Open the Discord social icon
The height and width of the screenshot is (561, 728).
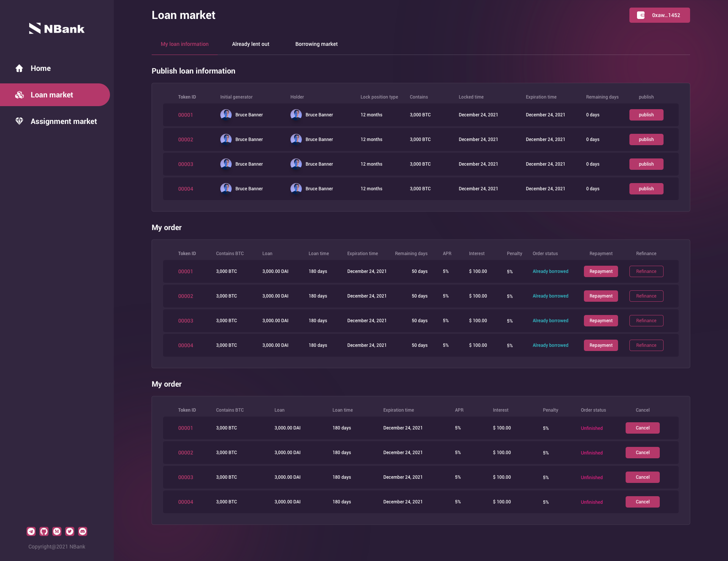point(83,531)
